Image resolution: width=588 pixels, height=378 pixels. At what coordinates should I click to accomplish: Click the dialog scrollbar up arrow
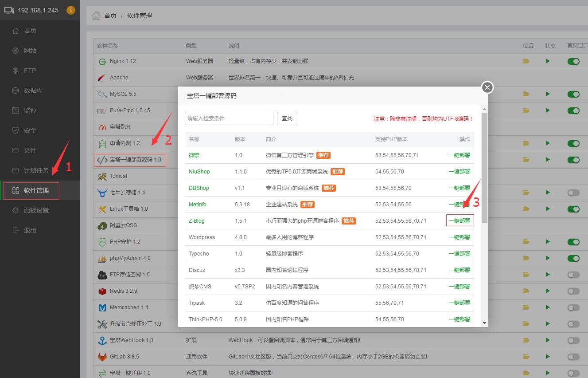(x=485, y=109)
